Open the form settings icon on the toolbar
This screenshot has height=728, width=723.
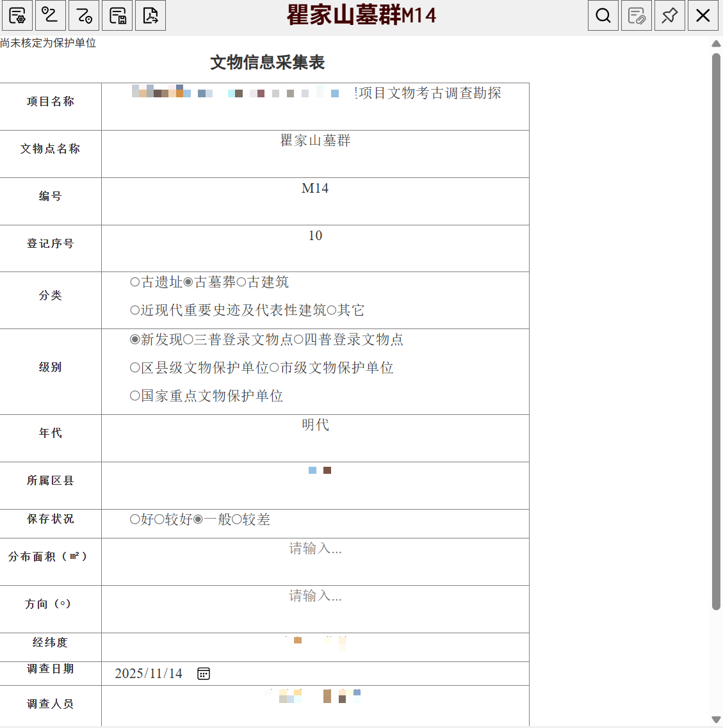17,15
